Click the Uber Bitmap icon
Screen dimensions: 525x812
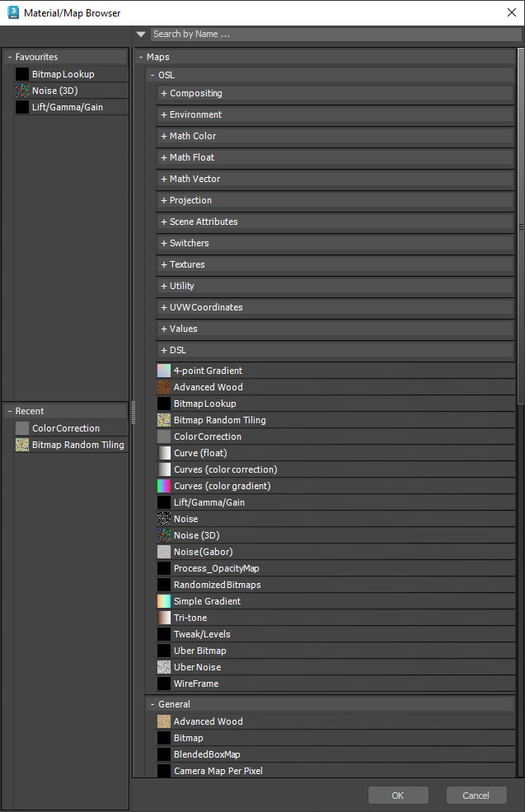(x=164, y=651)
